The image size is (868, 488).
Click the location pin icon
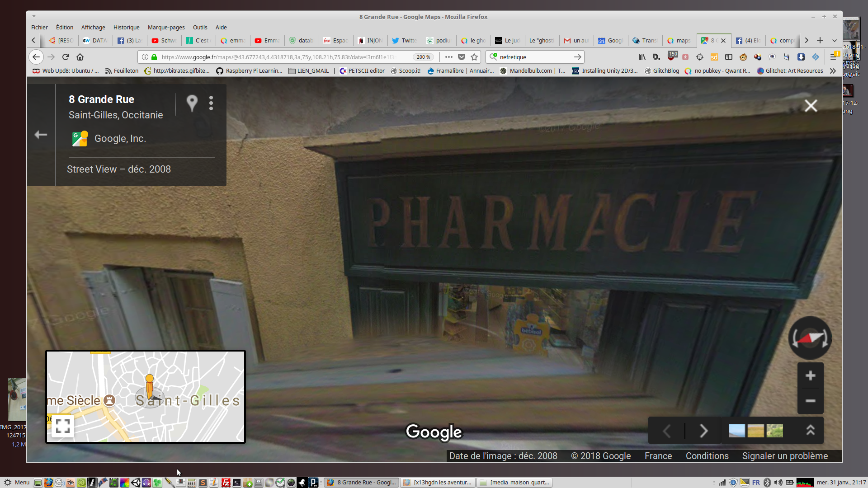(192, 103)
